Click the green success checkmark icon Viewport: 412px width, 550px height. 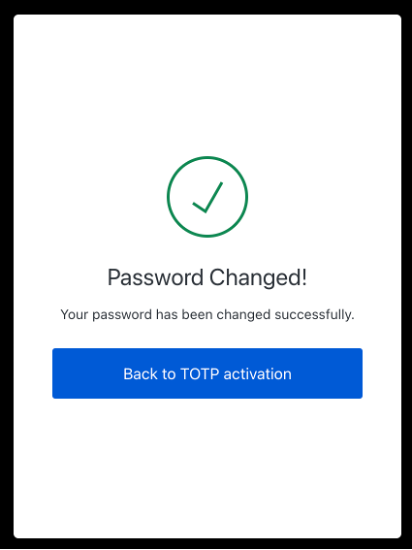point(207,197)
